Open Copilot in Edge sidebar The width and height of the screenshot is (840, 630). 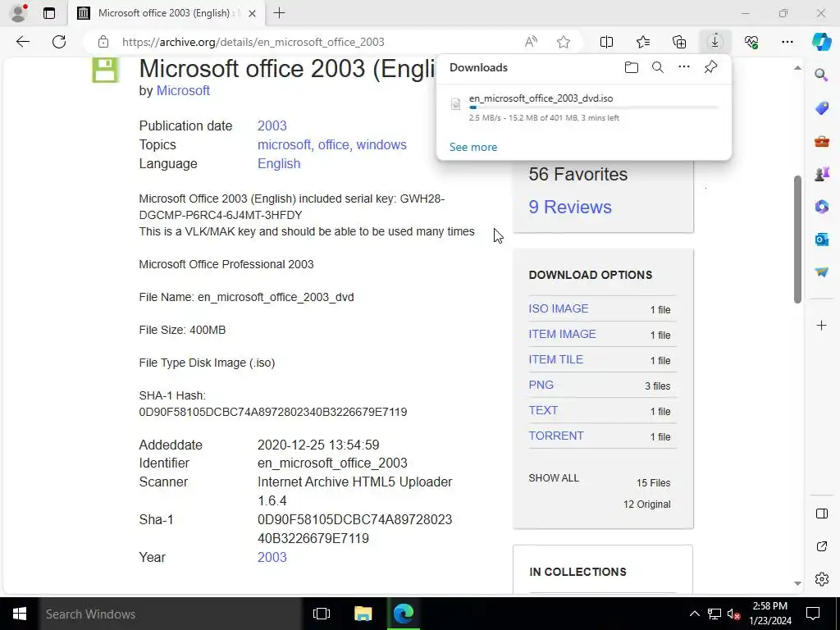[821, 42]
